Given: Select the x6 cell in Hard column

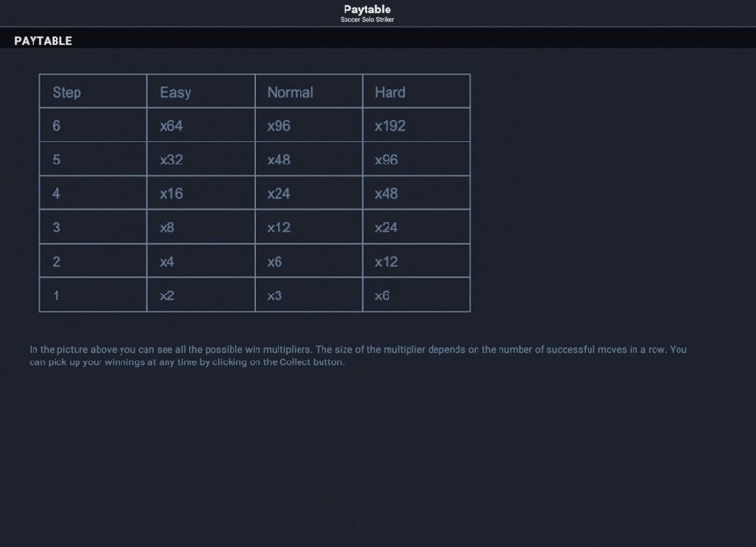Looking at the screenshot, I should point(416,295).
